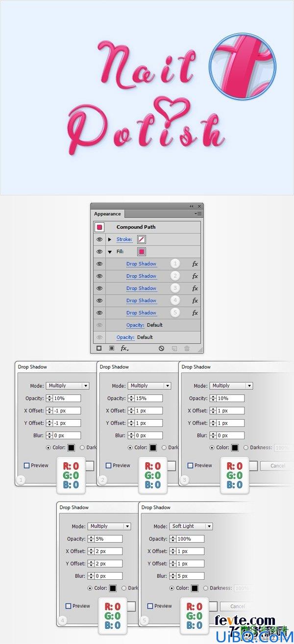Open the Soft Light Mode dropdown
The image size is (294, 644).
191,526
